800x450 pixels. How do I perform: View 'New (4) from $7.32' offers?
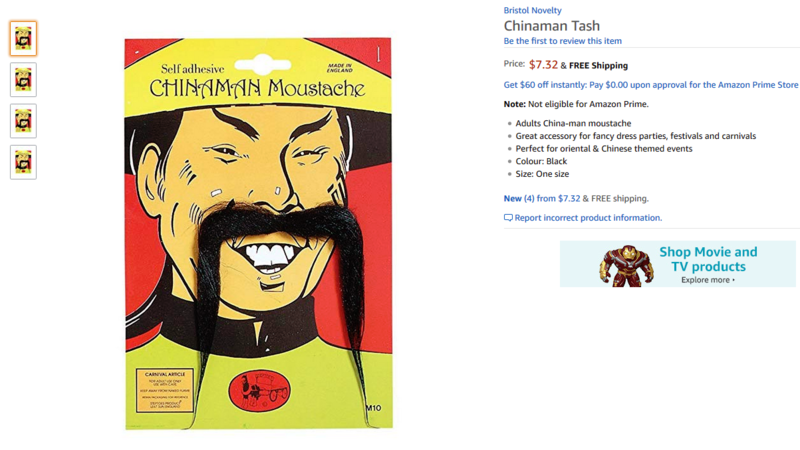[x=542, y=198]
